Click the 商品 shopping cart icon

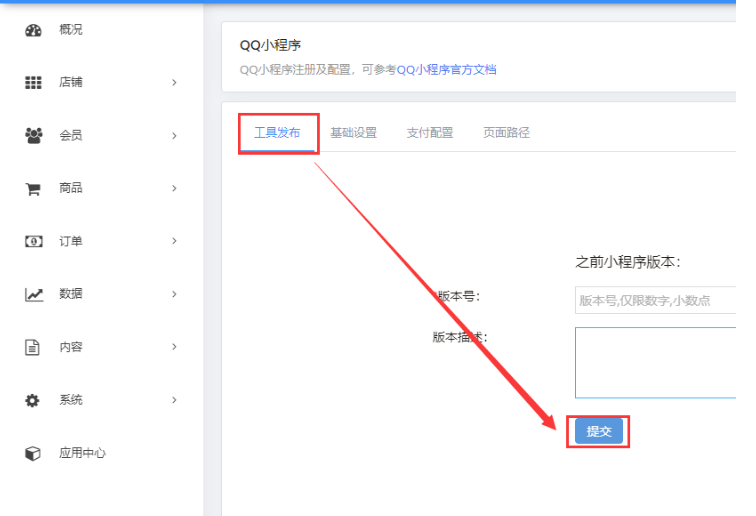pyautogui.click(x=33, y=189)
